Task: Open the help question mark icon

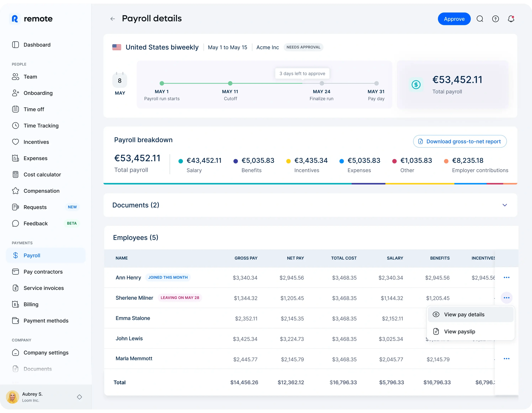Action: (x=495, y=19)
